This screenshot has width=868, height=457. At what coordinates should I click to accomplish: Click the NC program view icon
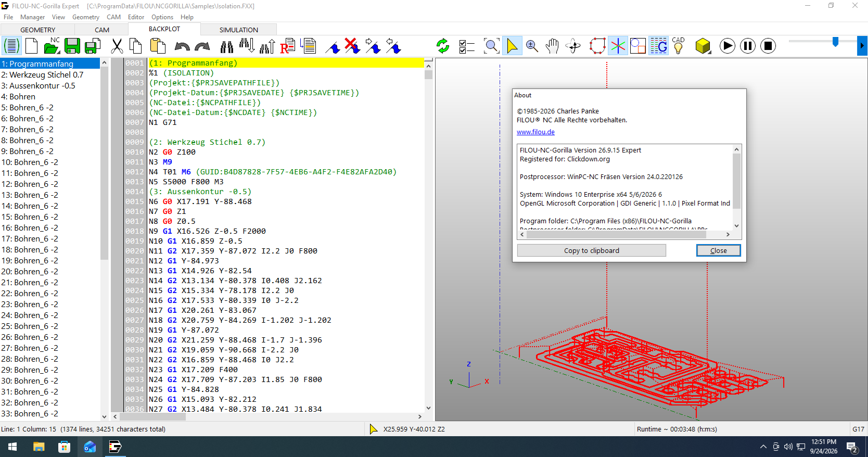[x=11, y=46]
